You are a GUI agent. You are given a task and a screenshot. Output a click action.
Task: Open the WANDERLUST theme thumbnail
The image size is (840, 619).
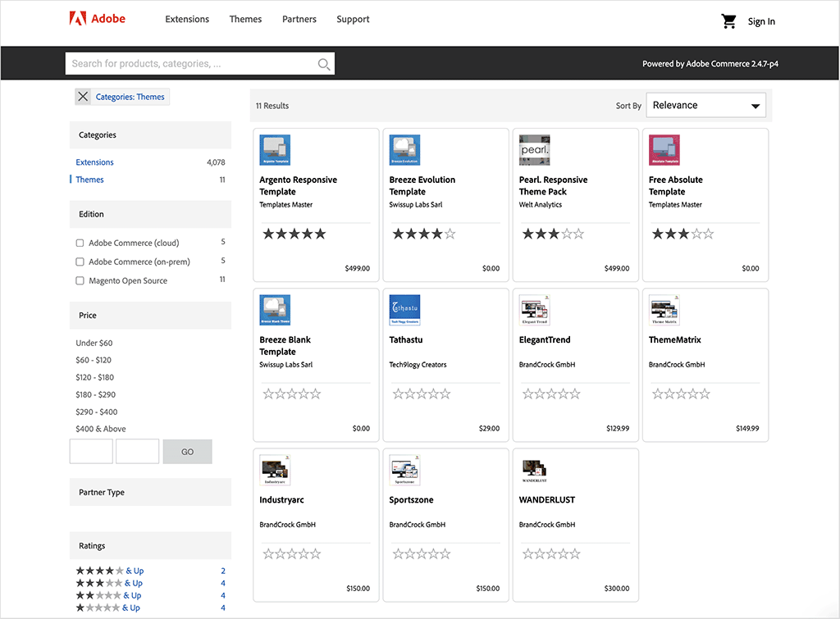pos(535,470)
